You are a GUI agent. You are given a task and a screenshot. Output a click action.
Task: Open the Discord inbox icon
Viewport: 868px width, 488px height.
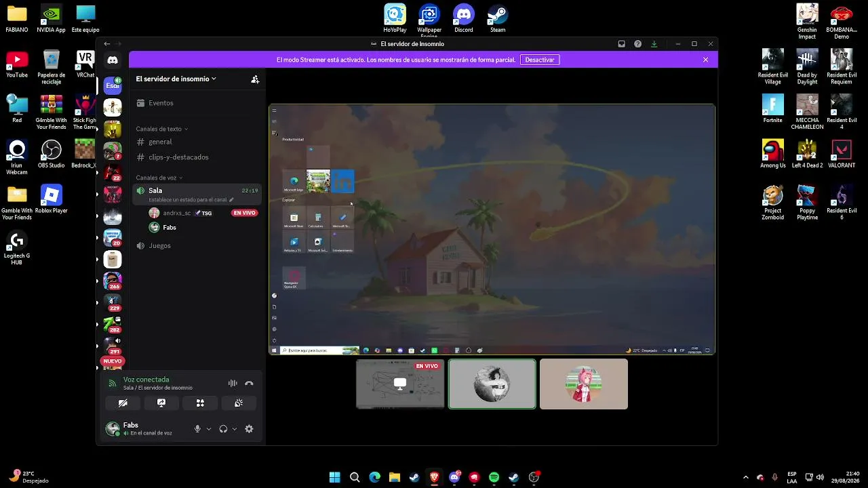click(x=621, y=44)
